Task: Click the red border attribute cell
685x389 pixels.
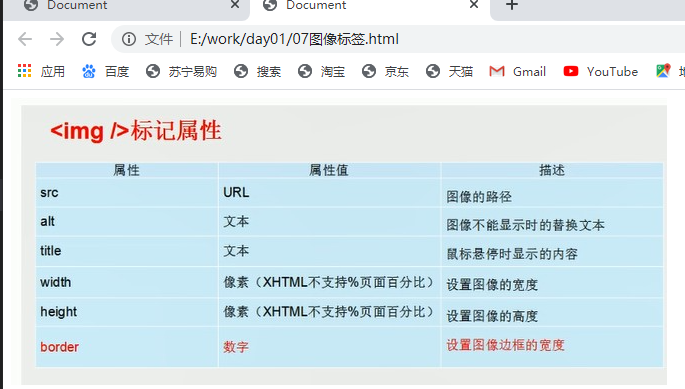Action: [127, 347]
